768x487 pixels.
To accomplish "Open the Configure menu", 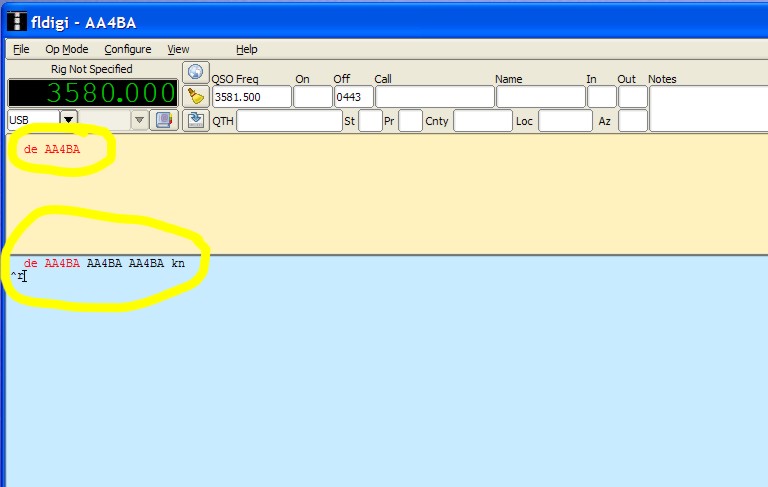I will coord(128,49).
